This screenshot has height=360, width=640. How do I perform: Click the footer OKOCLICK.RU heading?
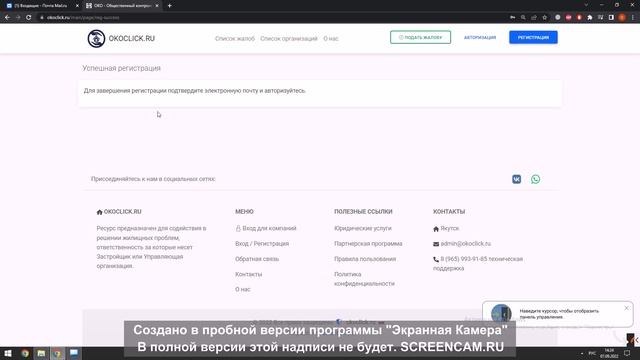coord(122,211)
